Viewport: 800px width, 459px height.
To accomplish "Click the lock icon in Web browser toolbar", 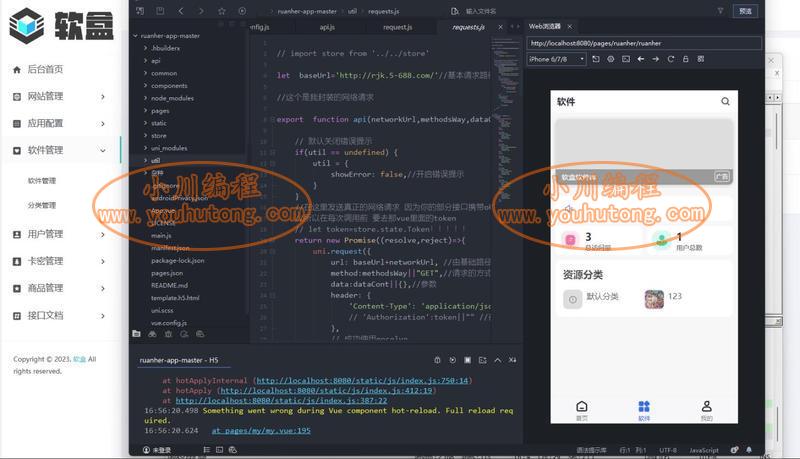I will coord(686,59).
